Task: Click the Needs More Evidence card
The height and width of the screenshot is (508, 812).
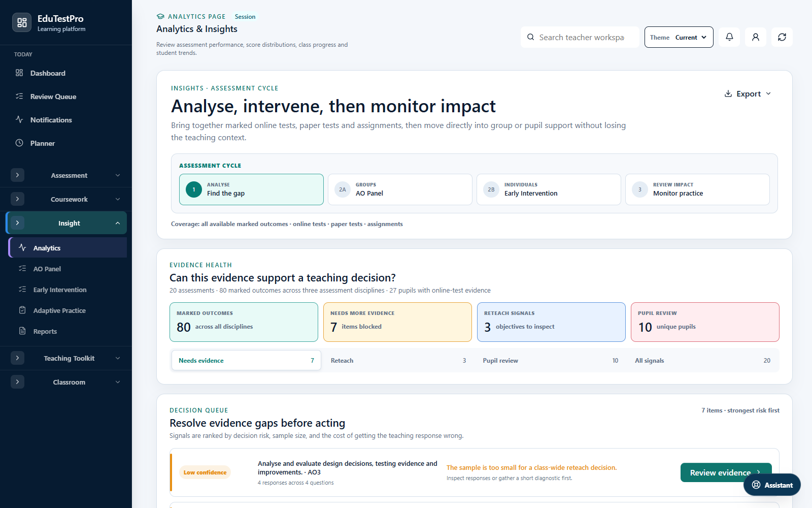Action: [397, 322]
